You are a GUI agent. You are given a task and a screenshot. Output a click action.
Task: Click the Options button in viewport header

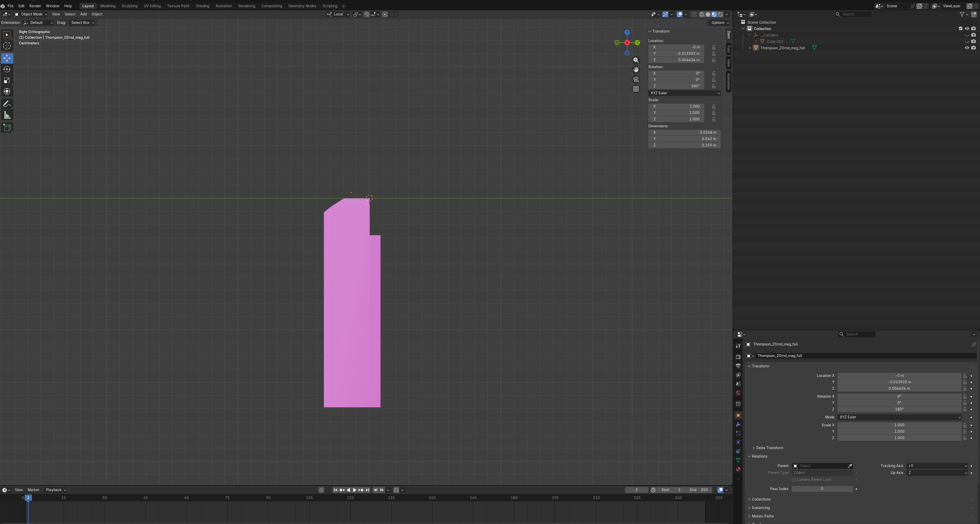click(x=720, y=23)
